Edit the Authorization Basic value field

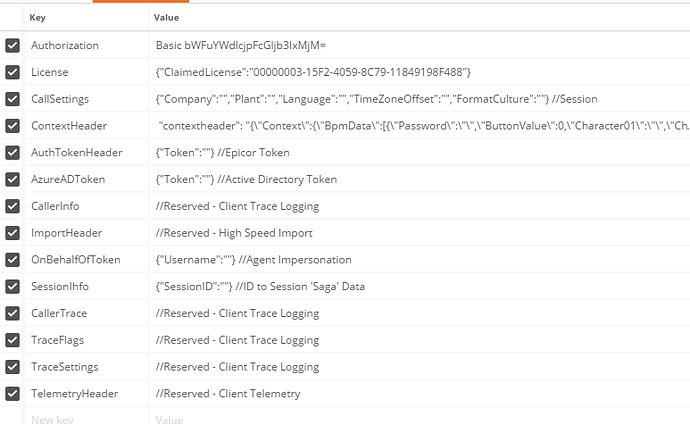tap(420, 45)
